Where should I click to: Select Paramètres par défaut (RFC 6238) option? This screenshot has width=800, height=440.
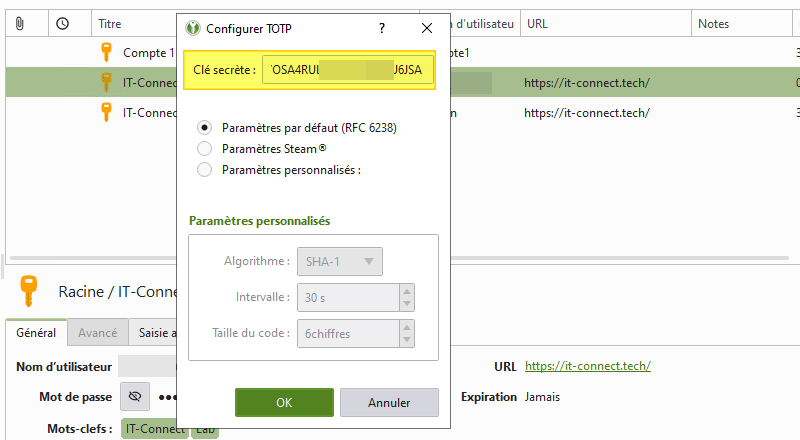click(x=205, y=128)
